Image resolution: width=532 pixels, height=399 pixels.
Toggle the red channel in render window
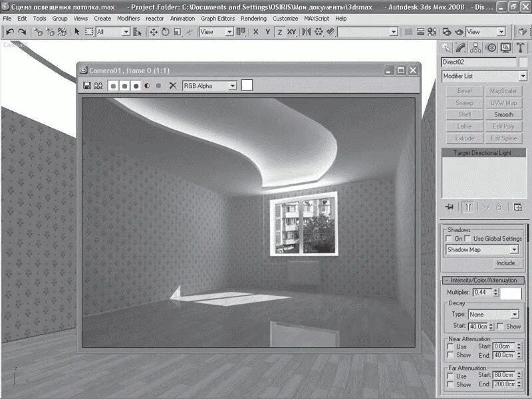point(113,86)
